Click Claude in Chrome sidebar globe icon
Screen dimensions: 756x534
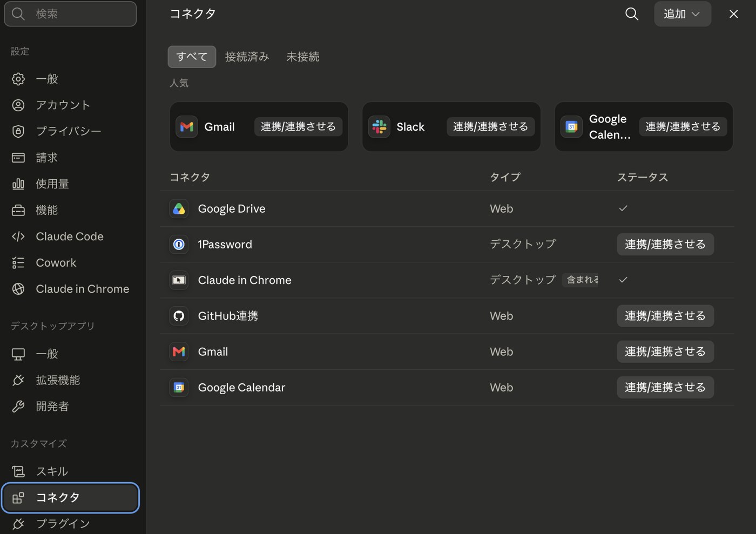click(18, 289)
